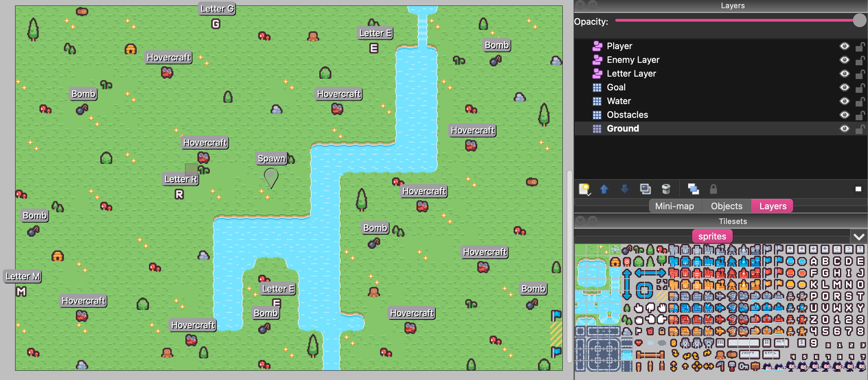Click the Water layer tile-grid icon
868x380 pixels.
tap(597, 101)
